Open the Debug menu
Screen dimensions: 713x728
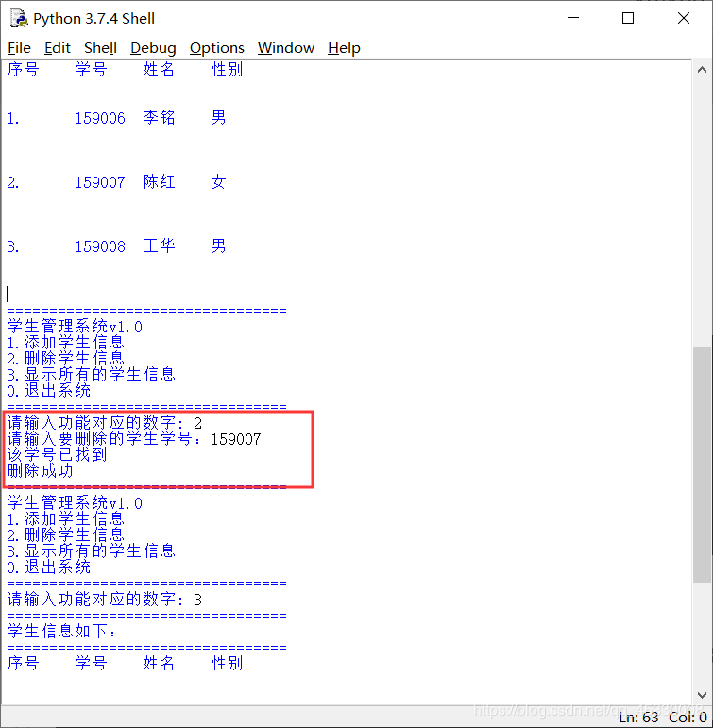coord(153,48)
